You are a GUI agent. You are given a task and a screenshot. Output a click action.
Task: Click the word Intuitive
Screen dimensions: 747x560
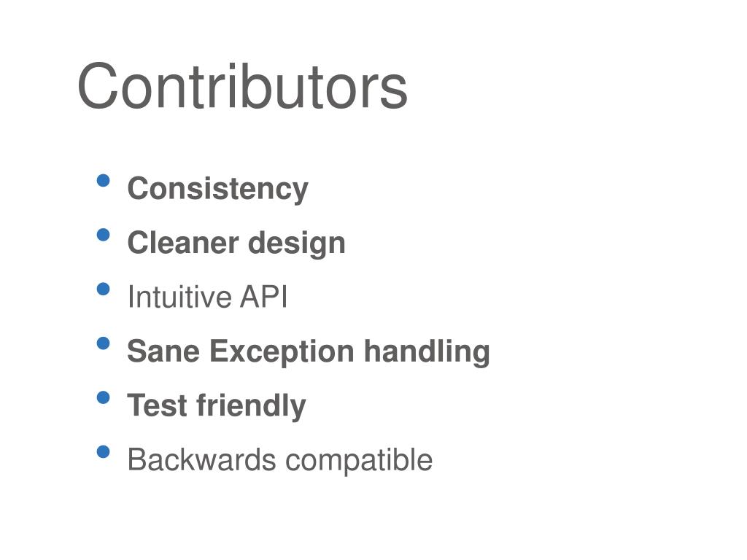coord(179,297)
